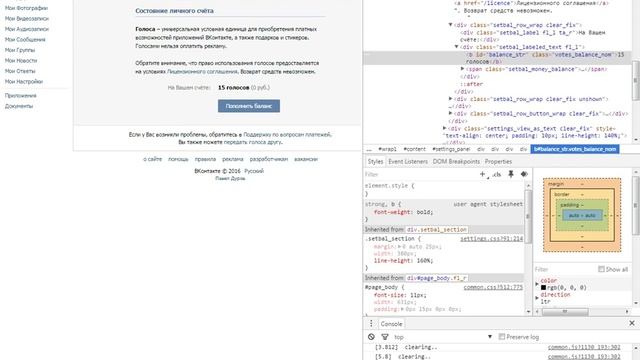Click the вакансии footer link
This screenshot has width=640, height=360.
coord(306,159)
